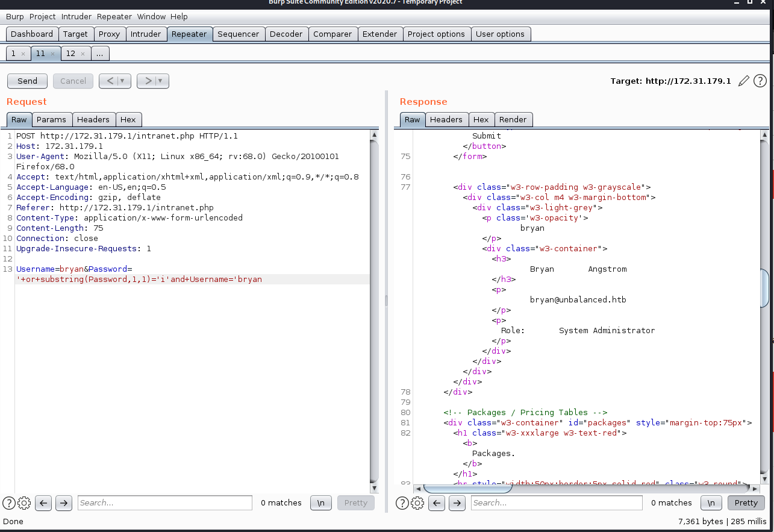Switch to the Proxy tab
Image resolution: width=774 pixels, height=532 pixels.
pyautogui.click(x=110, y=34)
